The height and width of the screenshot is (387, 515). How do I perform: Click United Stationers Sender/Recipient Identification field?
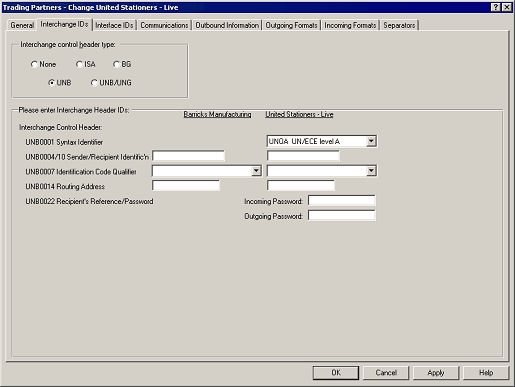(x=303, y=156)
